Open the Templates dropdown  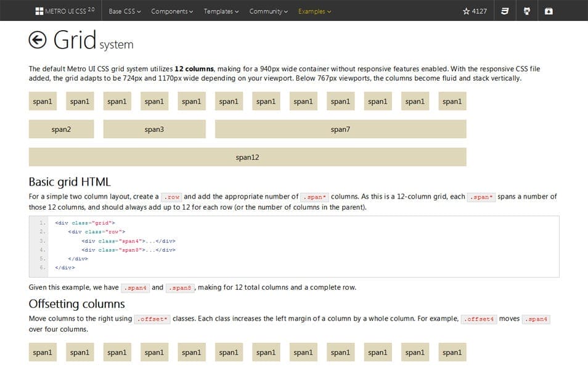(221, 10)
